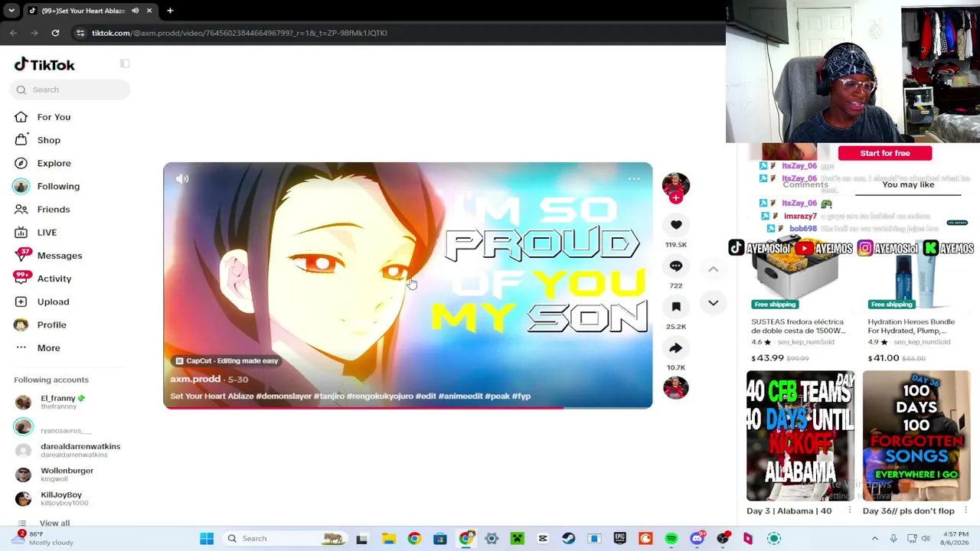Click the #animeedit hashtag
Screen dimensions: 980x551
460,396
